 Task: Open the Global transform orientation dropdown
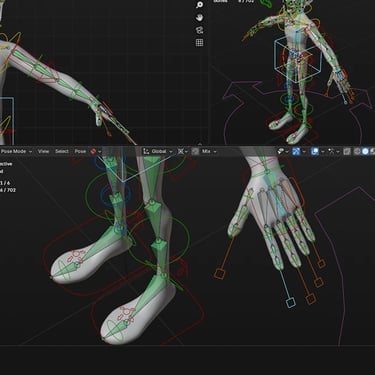[158, 151]
